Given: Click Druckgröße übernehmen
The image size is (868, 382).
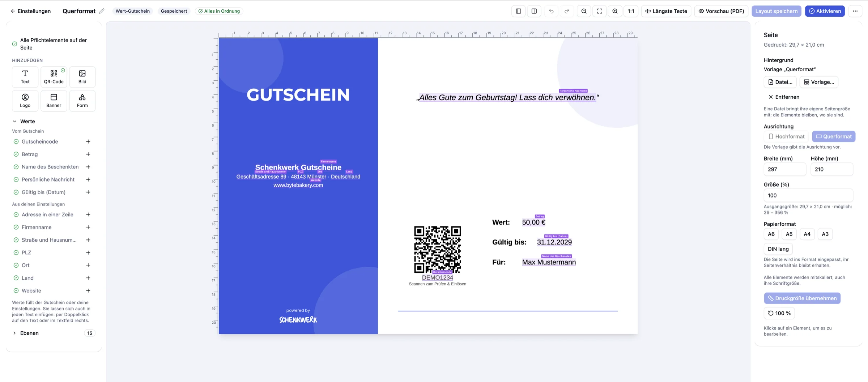Looking at the screenshot, I should tap(802, 298).
